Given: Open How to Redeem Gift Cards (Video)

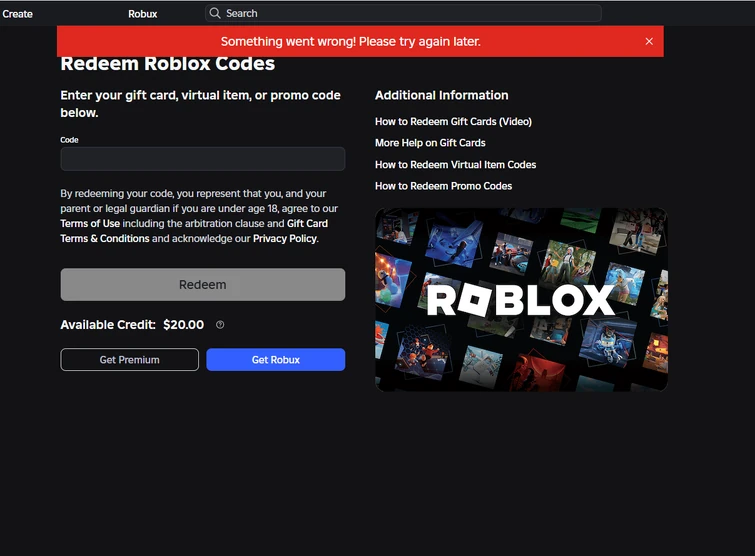Looking at the screenshot, I should pyautogui.click(x=454, y=121).
